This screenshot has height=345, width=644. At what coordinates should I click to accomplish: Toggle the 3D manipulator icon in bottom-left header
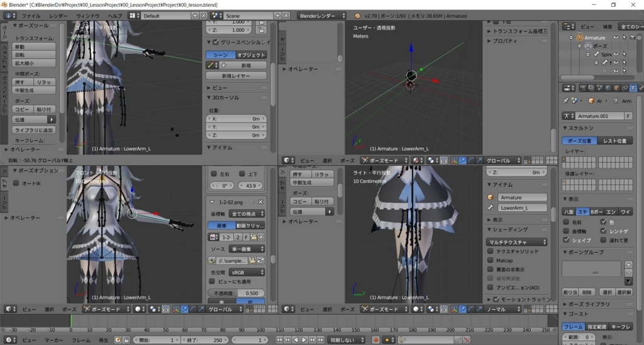(176, 309)
